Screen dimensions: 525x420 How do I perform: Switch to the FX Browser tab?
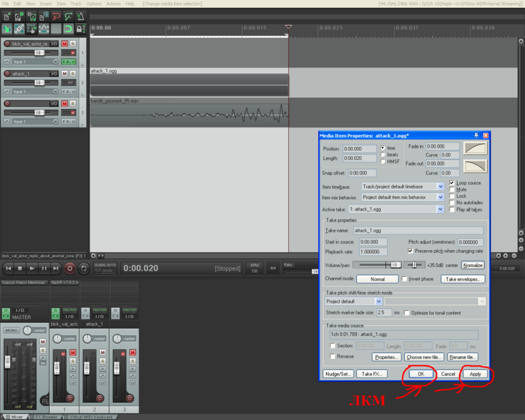coord(46,416)
